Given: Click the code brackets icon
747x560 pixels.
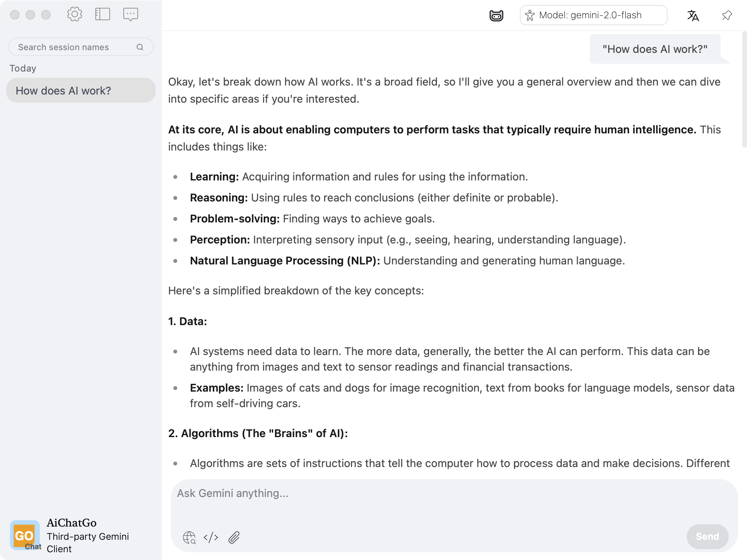Looking at the screenshot, I should pyautogui.click(x=211, y=537).
